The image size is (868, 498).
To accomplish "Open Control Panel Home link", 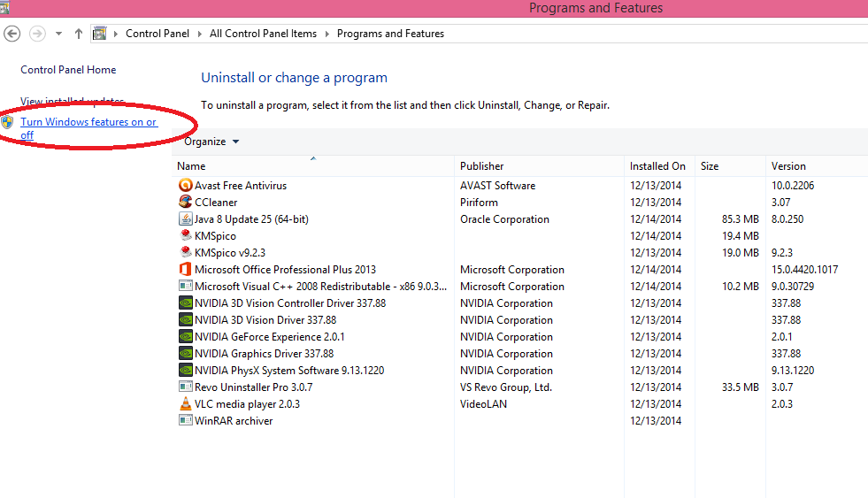I will 68,70.
